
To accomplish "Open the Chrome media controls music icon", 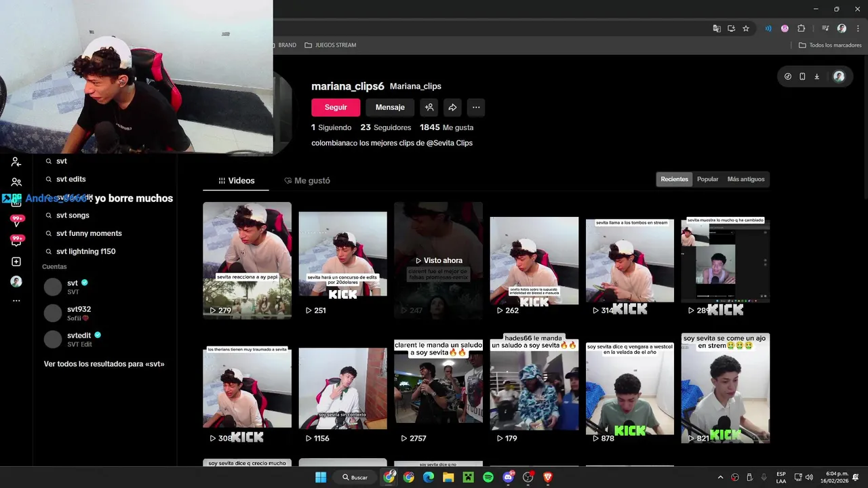I will click(x=825, y=28).
